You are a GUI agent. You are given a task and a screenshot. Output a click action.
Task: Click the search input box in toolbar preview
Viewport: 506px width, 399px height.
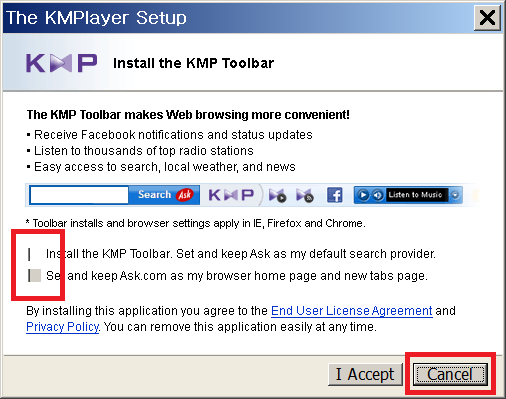coord(79,195)
